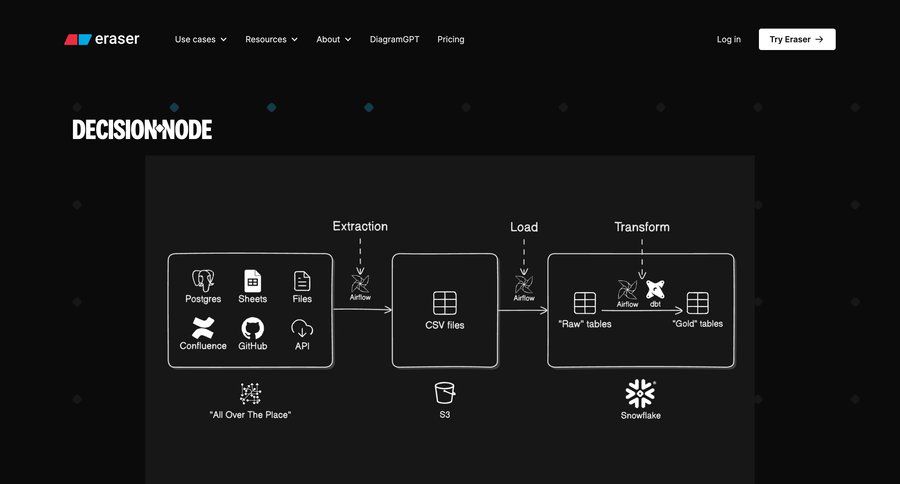The image size is (900, 484).
Task: Click the "Raw" tables label text
Action: point(585,324)
